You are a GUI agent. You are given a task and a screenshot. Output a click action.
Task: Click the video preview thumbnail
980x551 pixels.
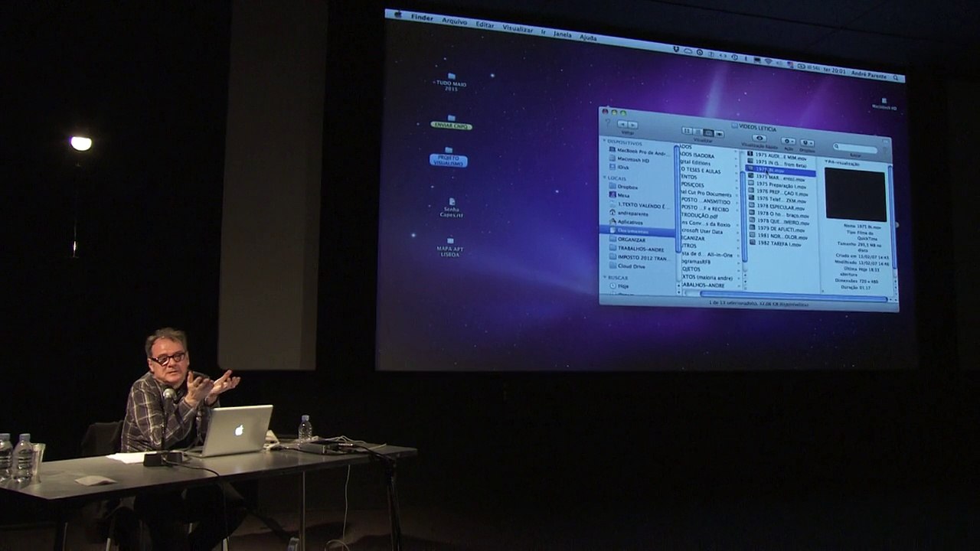[855, 194]
